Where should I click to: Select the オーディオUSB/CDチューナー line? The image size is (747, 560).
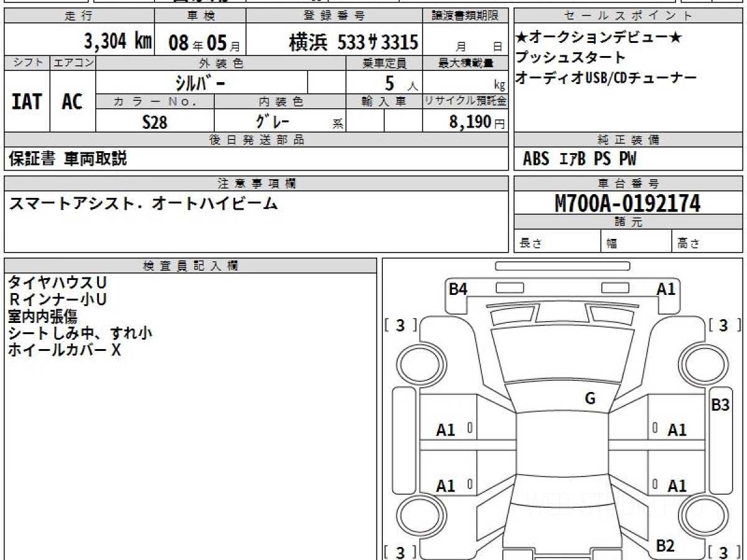[606, 78]
